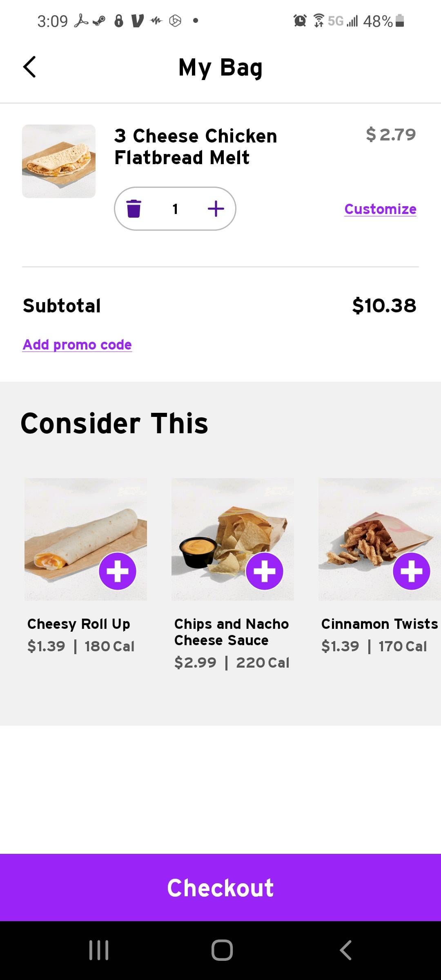The image size is (441, 980).
Task: Open the 3 Cheese Chicken Flatbread thumbnail
Action: coord(59,161)
